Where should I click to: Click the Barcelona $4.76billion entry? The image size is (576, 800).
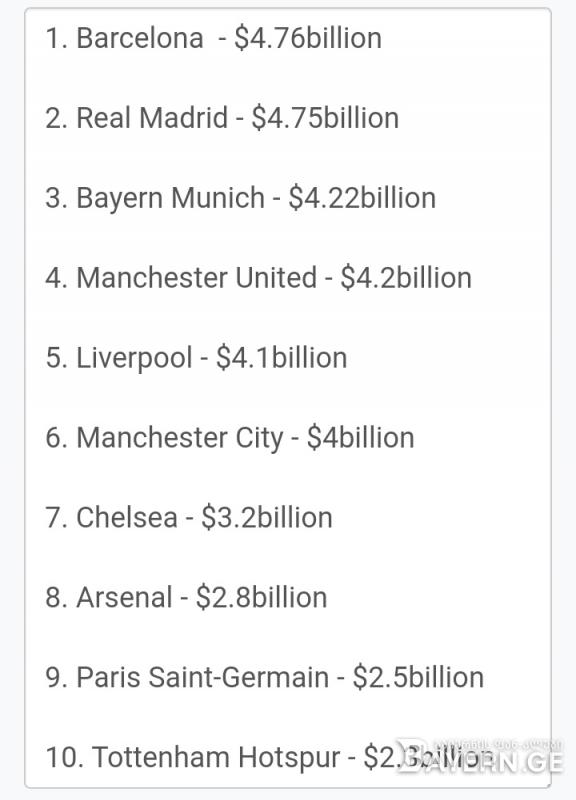pos(213,38)
